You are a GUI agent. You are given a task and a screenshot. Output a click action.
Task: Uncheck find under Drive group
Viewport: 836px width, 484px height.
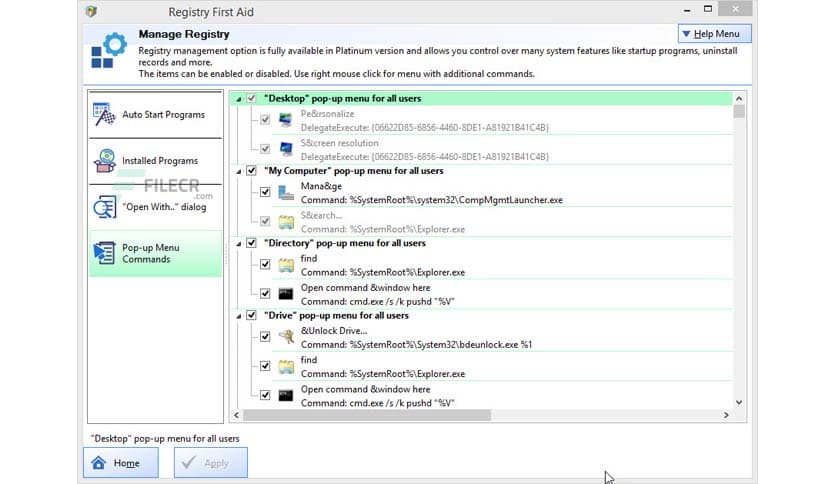coord(265,366)
